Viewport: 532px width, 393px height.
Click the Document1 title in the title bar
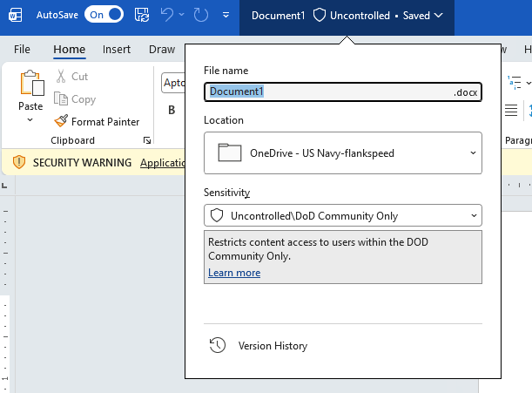click(279, 16)
